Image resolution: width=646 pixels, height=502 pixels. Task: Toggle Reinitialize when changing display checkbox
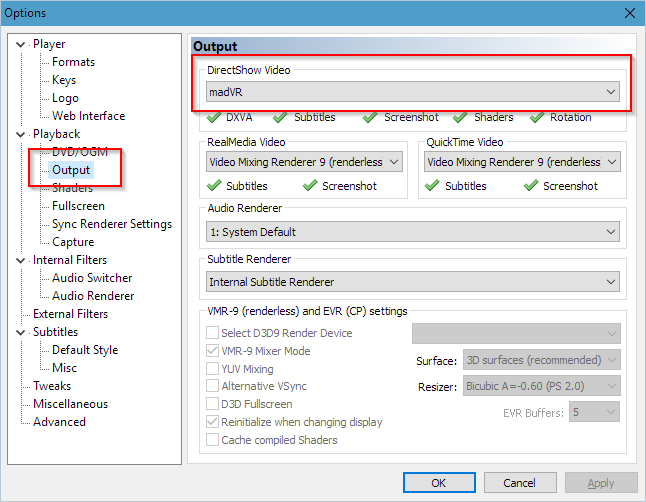point(213,422)
